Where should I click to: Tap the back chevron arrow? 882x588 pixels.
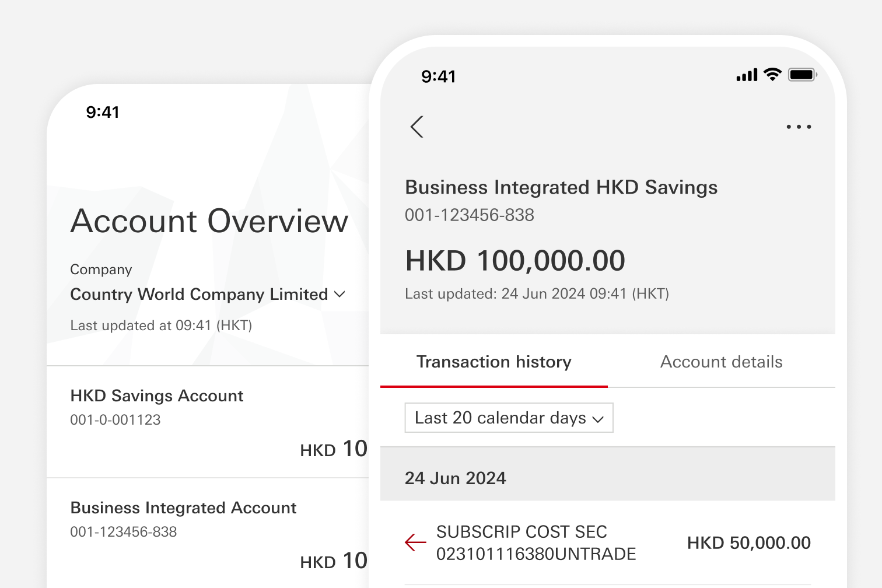tap(416, 127)
